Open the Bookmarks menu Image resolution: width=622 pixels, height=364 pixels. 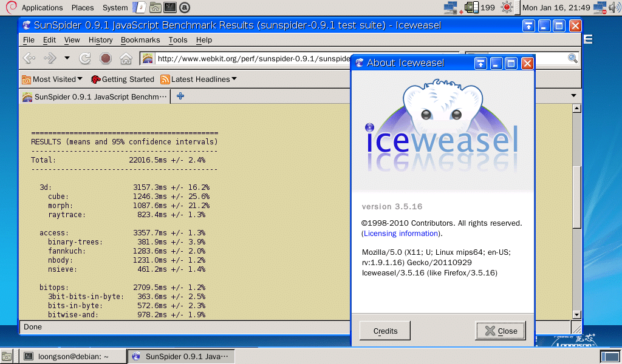click(140, 40)
